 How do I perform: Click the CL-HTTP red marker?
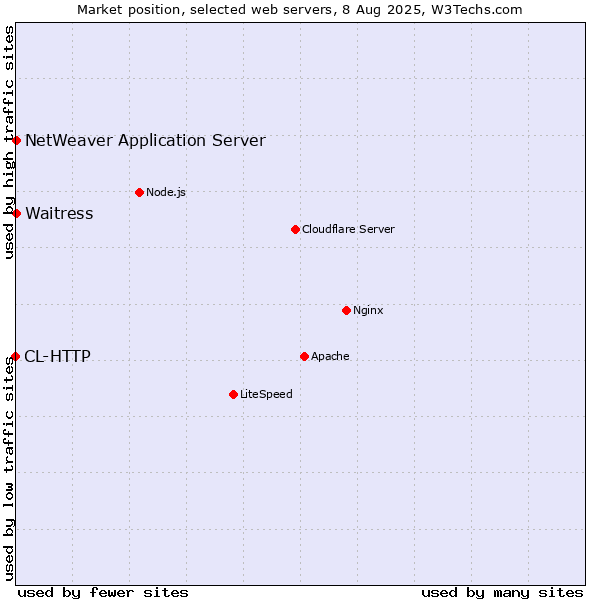[16, 357]
